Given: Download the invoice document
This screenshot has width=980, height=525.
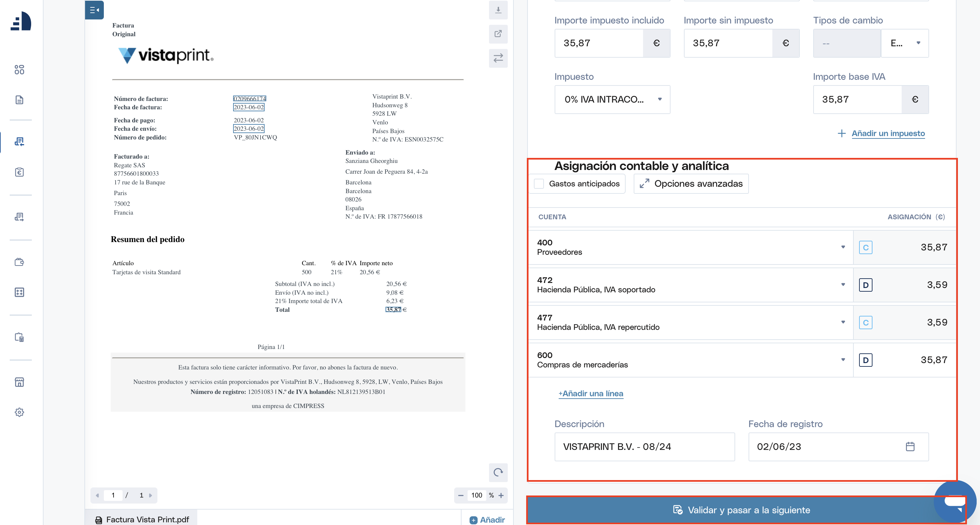Looking at the screenshot, I should pyautogui.click(x=498, y=10).
